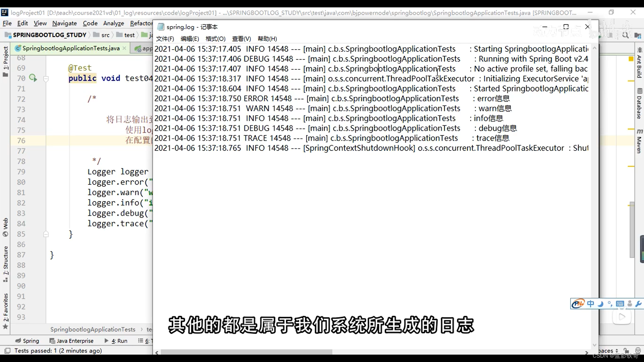Click the Notepad spring.log title icon
The width and height of the screenshot is (644, 362).
tap(161, 27)
